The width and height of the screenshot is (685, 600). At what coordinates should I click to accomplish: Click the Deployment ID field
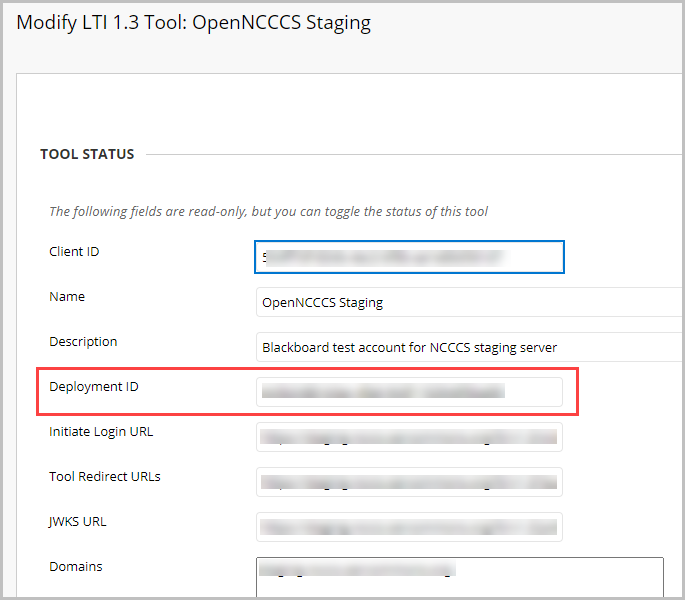409,392
